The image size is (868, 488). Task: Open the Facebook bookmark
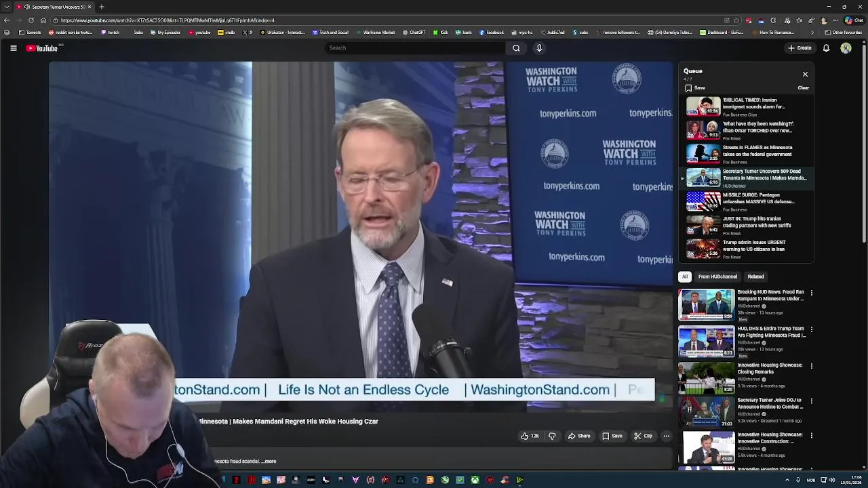pyautogui.click(x=492, y=33)
